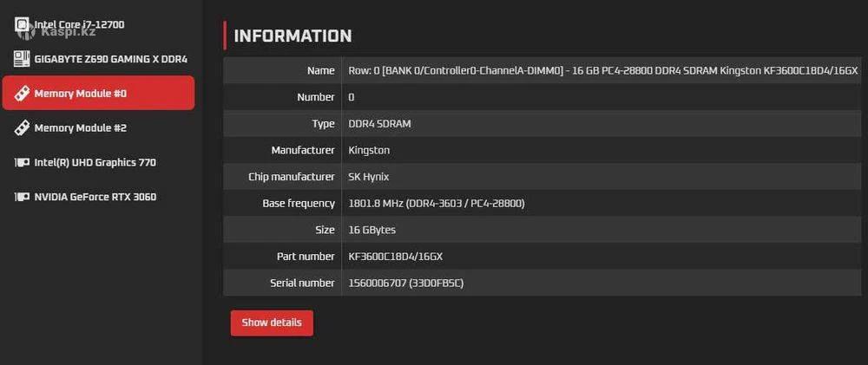
Task: Click the GPU icon beside NVIDIA GeForce RTX 3060
Action: [x=22, y=197]
